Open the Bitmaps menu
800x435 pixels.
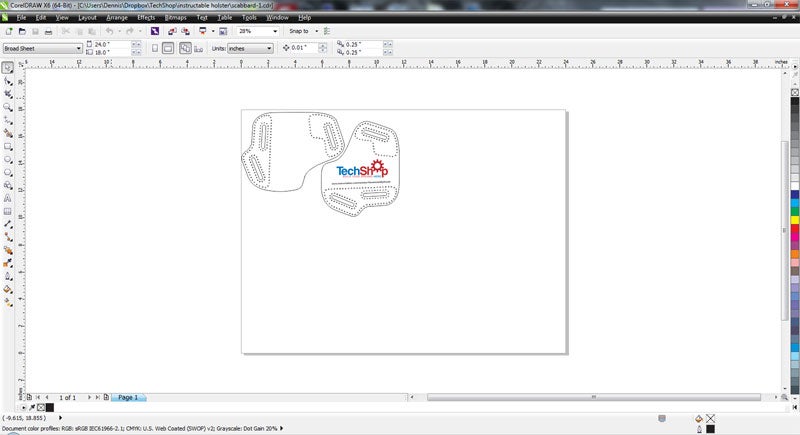click(175, 17)
